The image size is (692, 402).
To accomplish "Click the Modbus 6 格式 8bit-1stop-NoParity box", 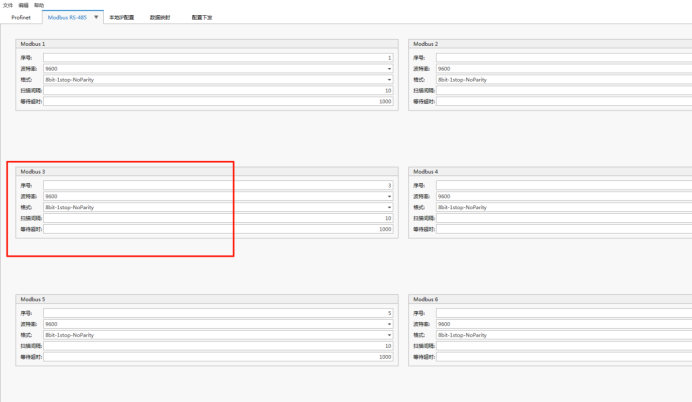I will (564, 335).
